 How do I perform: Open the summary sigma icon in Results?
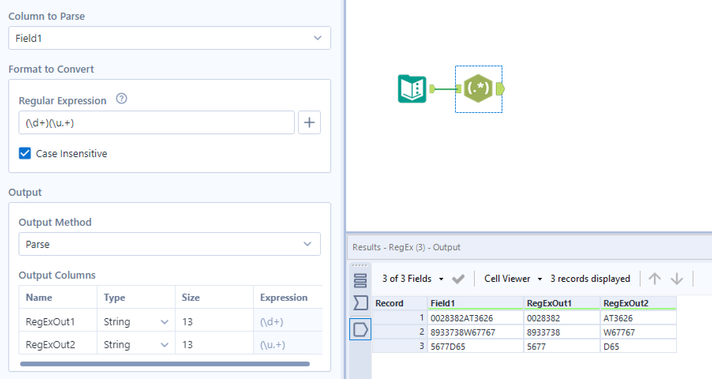pyautogui.click(x=360, y=303)
